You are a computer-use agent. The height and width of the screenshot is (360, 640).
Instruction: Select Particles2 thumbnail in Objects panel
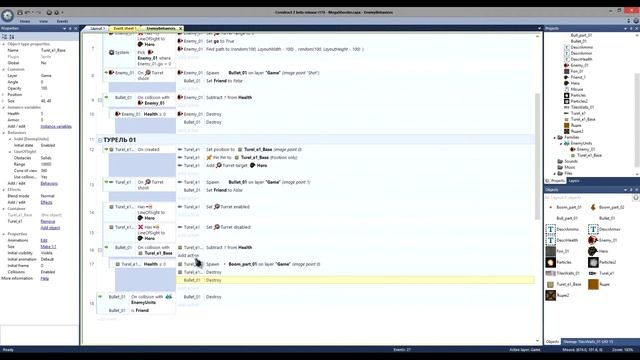coord(593,262)
